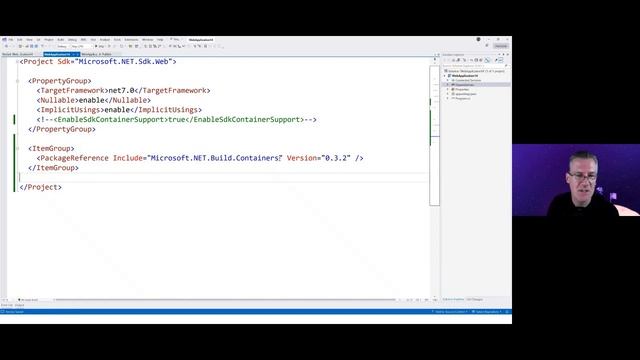Image resolution: width=640 pixels, height=360 pixels.
Task: Open the Build menu
Action: click(x=60, y=40)
